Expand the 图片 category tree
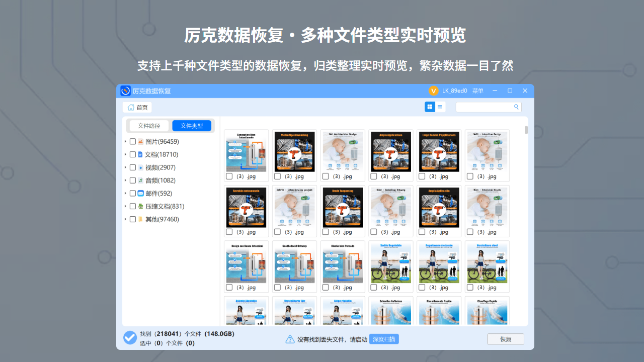Viewport: 644px width, 362px height. 125,141
